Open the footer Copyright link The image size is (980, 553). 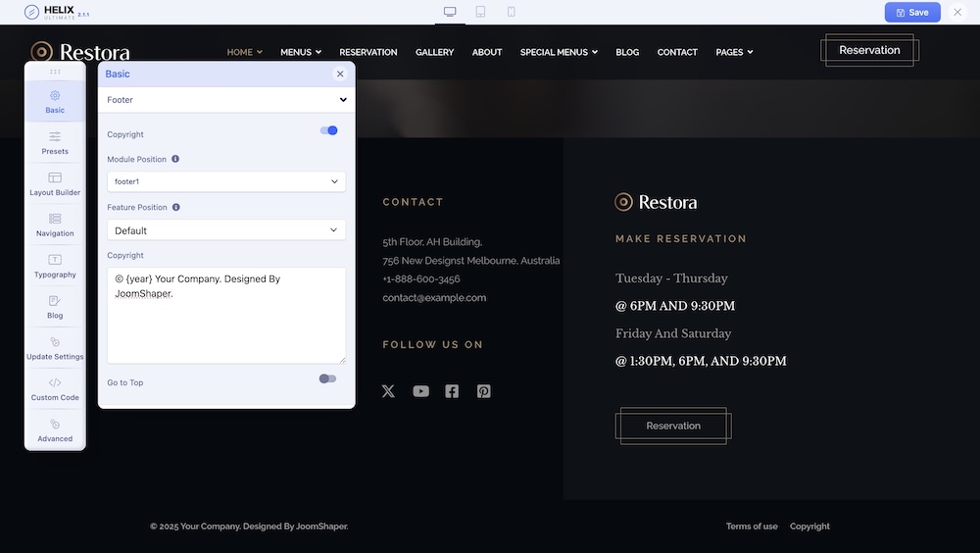[809, 527]
